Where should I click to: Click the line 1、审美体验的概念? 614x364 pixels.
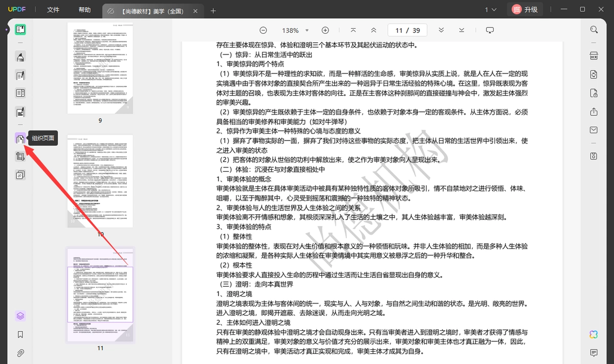(x=244, y=179)
